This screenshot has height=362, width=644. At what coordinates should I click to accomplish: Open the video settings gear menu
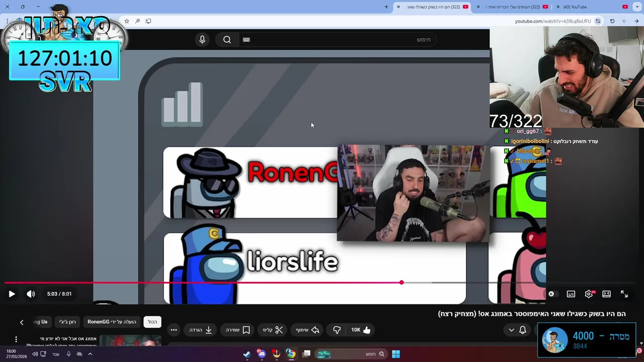pos(589,294)
